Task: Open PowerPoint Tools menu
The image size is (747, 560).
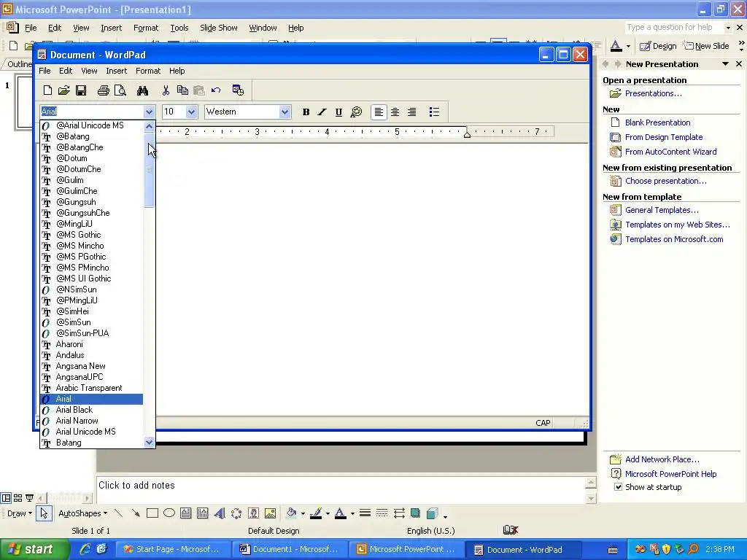Action: pyautogui.click(x=179, y=28)
